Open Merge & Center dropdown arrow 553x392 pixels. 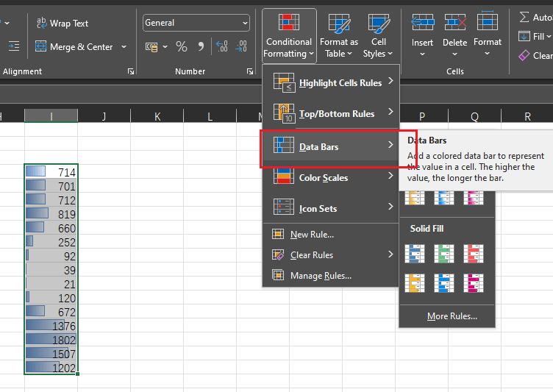(x=124, y=46)
